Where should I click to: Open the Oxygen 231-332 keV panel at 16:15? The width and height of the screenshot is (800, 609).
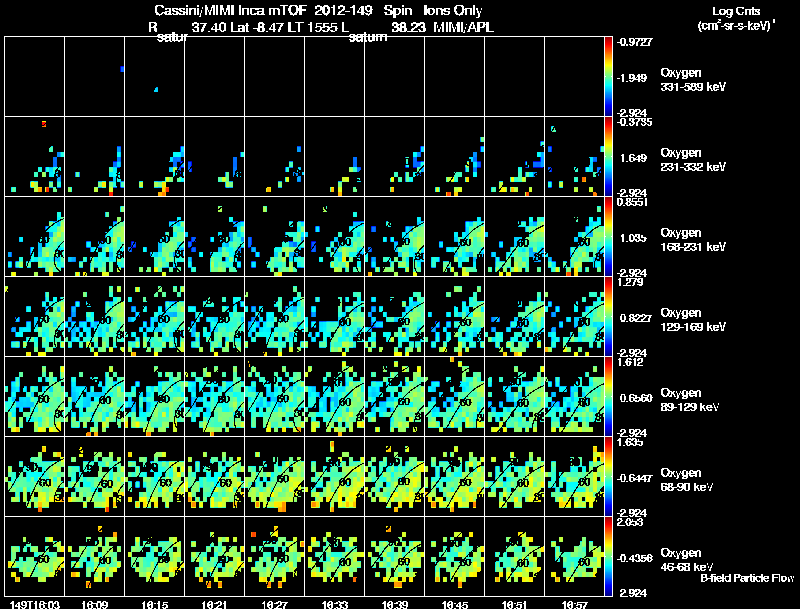pyautogui.click(x=155, y=157)
